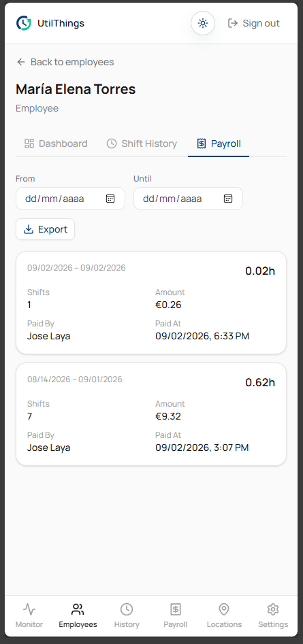Click Paid At 09/02/2026, 6:33 PM

coord(202,336)
